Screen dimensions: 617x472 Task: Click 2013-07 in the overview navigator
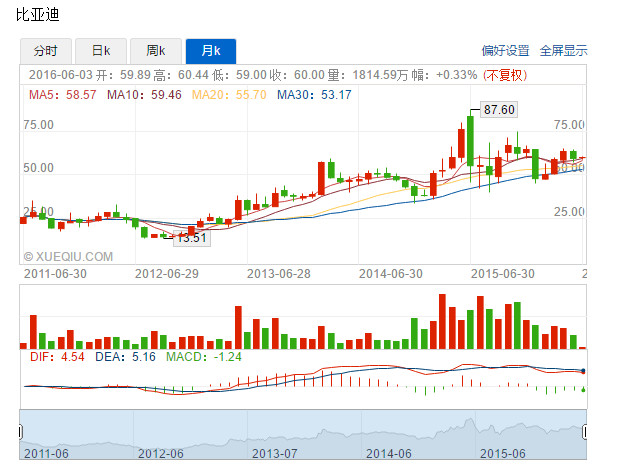coord(275,454)
